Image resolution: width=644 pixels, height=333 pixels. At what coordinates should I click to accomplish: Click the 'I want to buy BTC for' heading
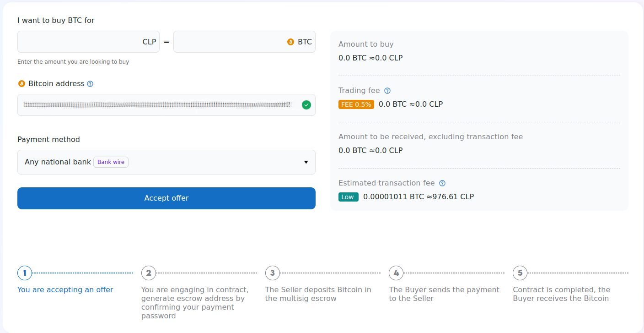pos(56,21)
